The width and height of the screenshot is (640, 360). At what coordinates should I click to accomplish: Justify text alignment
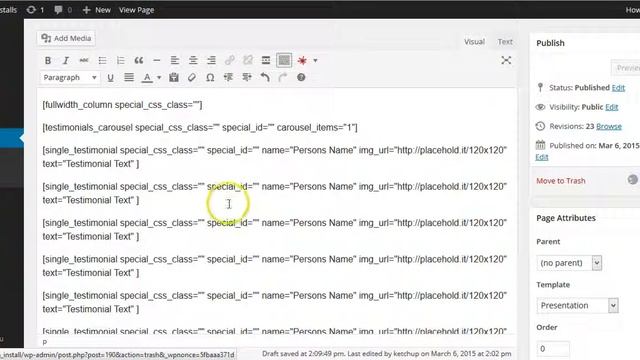click(129, 77)
